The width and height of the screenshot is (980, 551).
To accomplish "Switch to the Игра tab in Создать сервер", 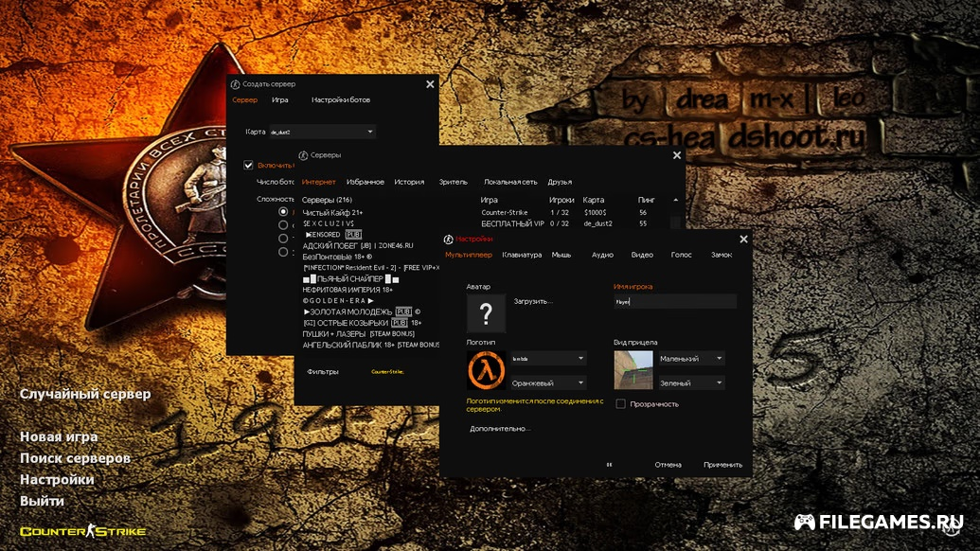I will click(x=280, y=100).
